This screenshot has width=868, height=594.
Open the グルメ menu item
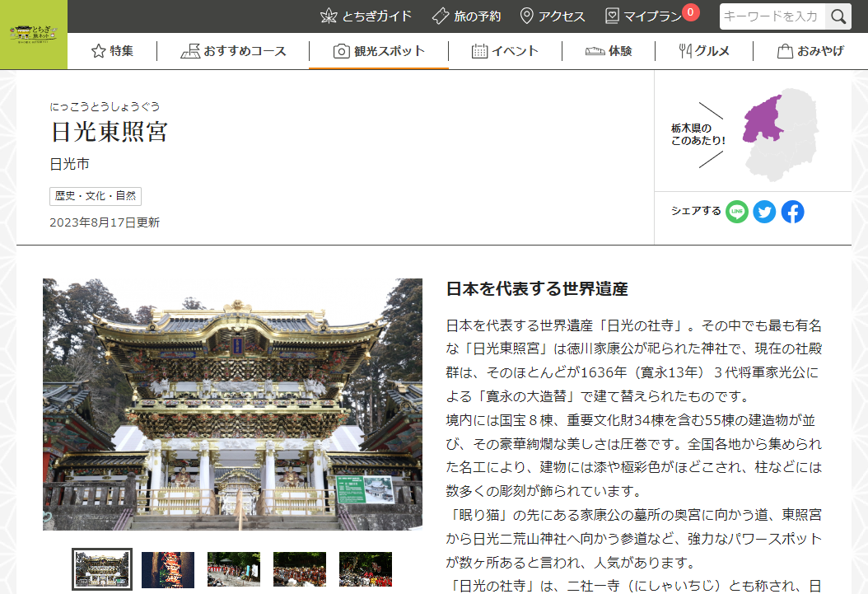(704, 51)
